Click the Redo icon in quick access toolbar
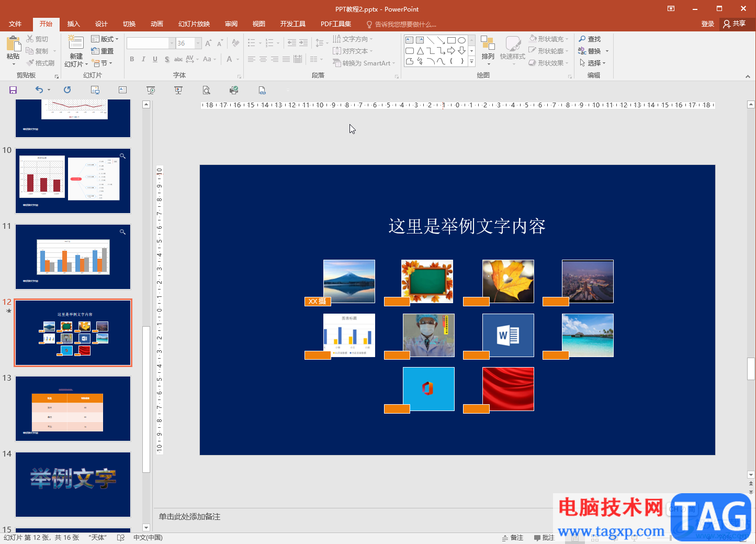The height and width of the screenshot is (544, 756). coord(67,90)
